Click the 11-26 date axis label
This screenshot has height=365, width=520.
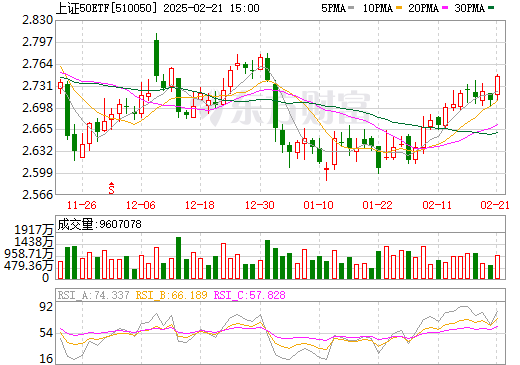pyautogui.click(x=82, y=205)
